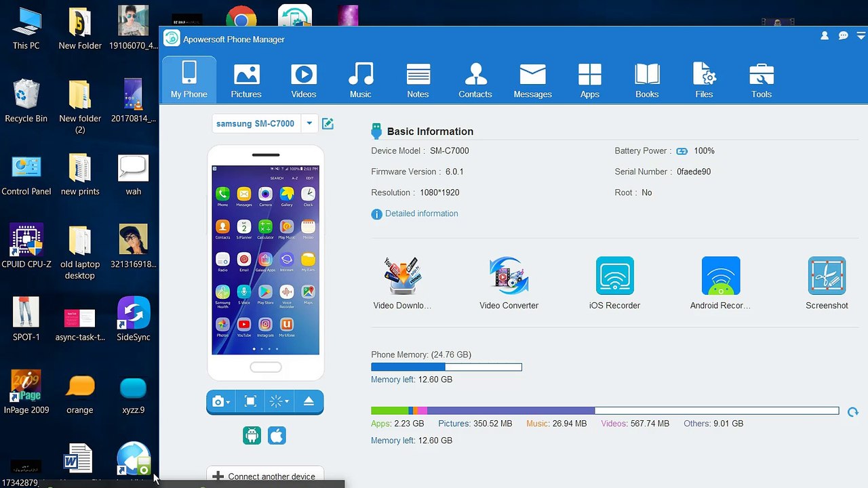868x488 pixels.
Task: Open the iOS Recorder tool
Action: click(614, 283)
